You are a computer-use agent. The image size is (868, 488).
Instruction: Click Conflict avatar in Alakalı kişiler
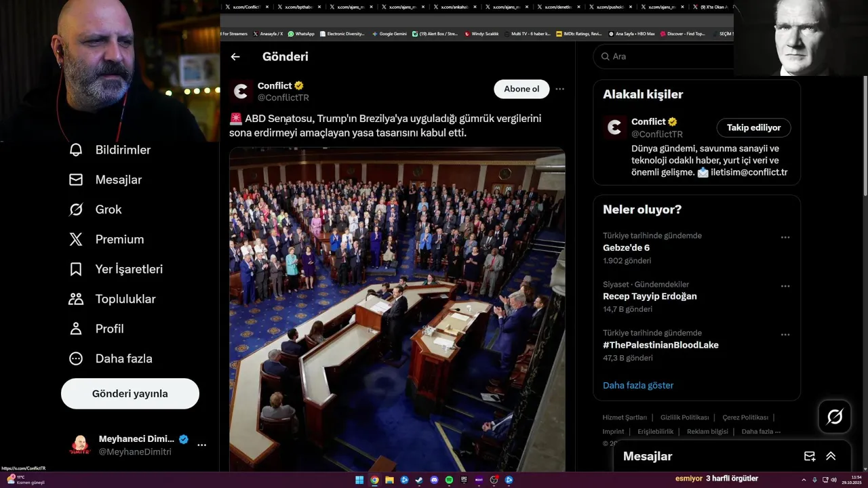point(614,127)
